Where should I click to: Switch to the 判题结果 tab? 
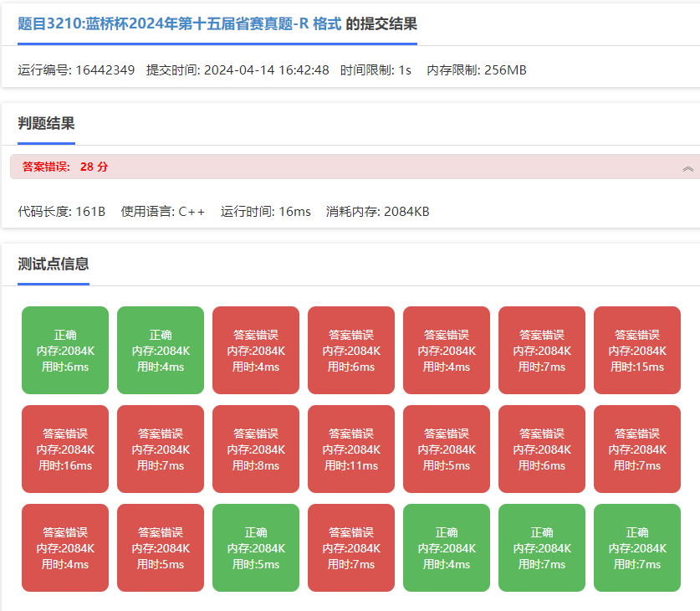(x=46, y=124)
